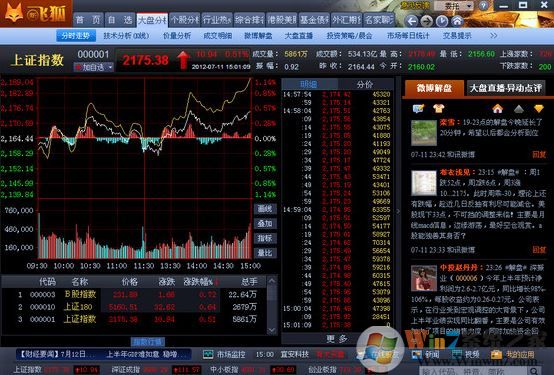Click 量比 button beside chart

265,253
